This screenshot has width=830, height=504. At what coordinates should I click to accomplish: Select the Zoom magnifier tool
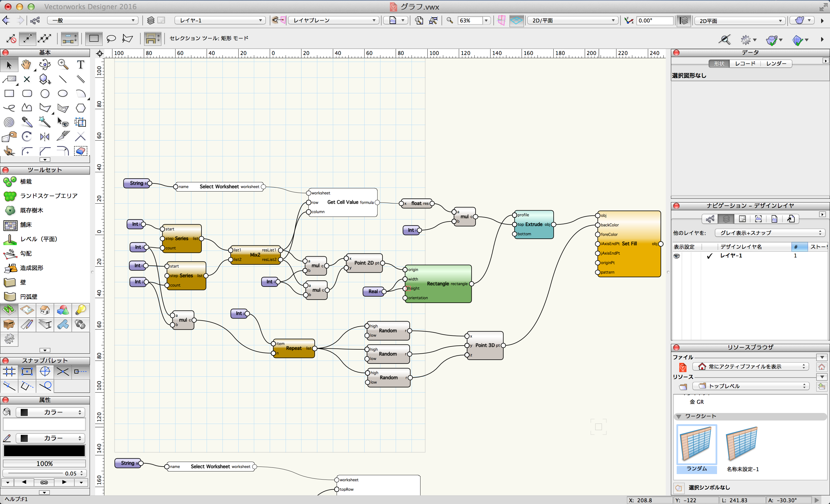pos(63,65)
